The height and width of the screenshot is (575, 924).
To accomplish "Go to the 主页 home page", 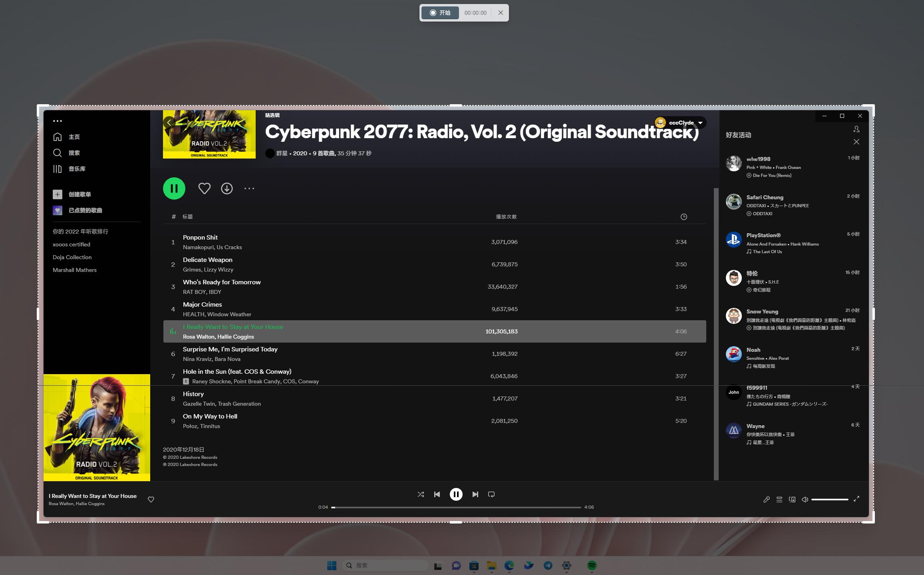I will point(66,137).
